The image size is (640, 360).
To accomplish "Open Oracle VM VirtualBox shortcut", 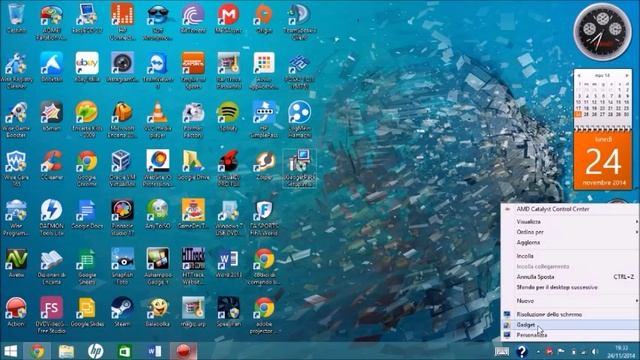I will tap(122, 168).
